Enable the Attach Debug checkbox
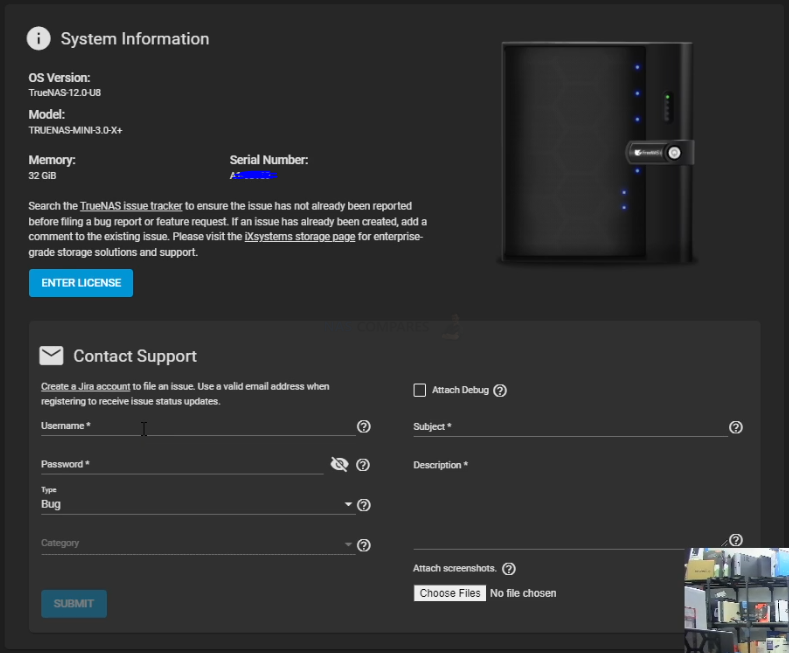 click(420, 390)
